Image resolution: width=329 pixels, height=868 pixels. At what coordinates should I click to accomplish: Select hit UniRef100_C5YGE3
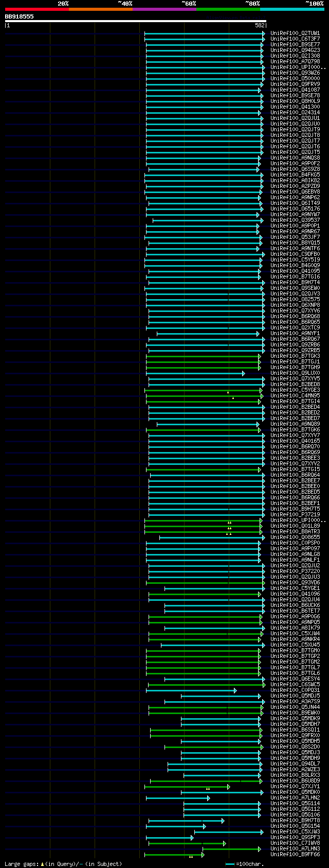[x=295, y=390]
